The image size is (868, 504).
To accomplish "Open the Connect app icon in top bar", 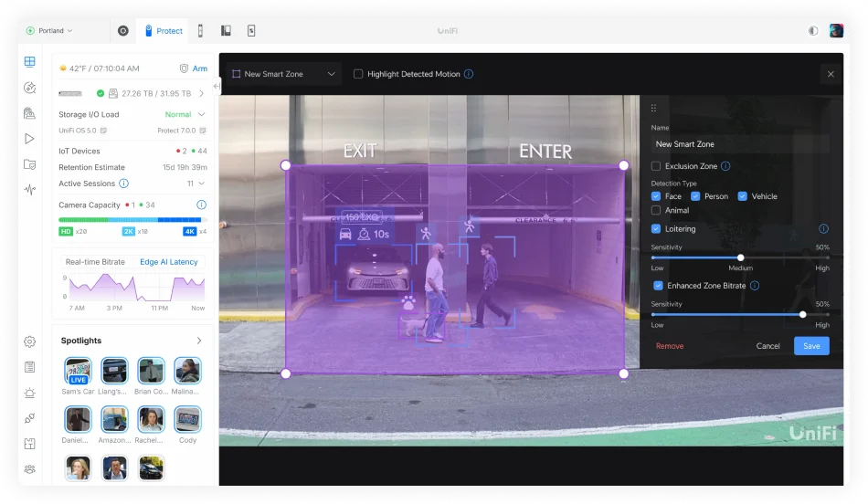I will (251, 31).
